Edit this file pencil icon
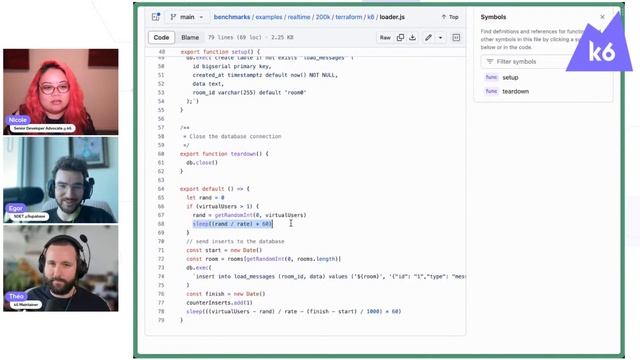The image size is (640, 360). click(x=428, y=38)
